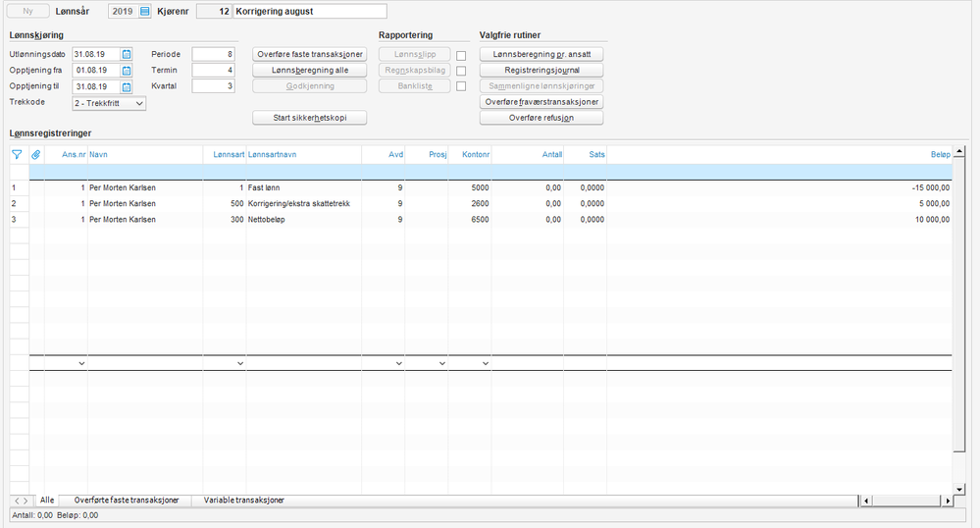Image resolution: width=980 pixels, height=528 pixels.
Task: Click the paperclip attachment column icon
Action: pos(36,154)
